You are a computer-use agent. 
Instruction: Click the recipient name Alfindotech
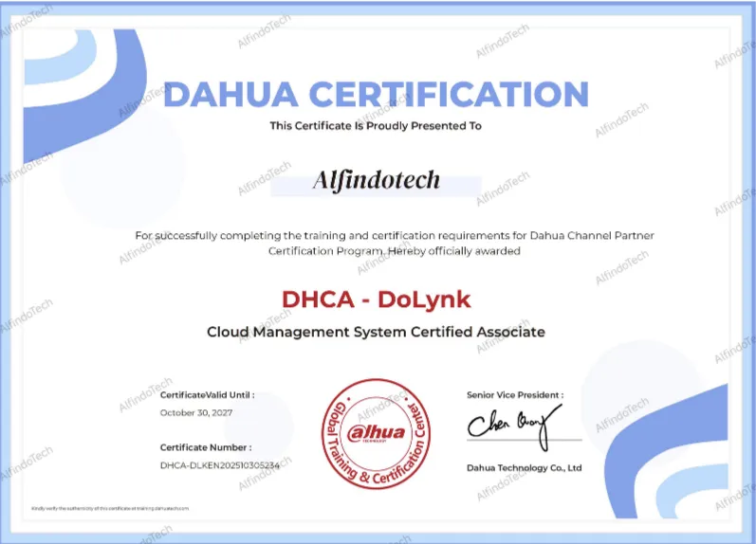tap(376, 181)
